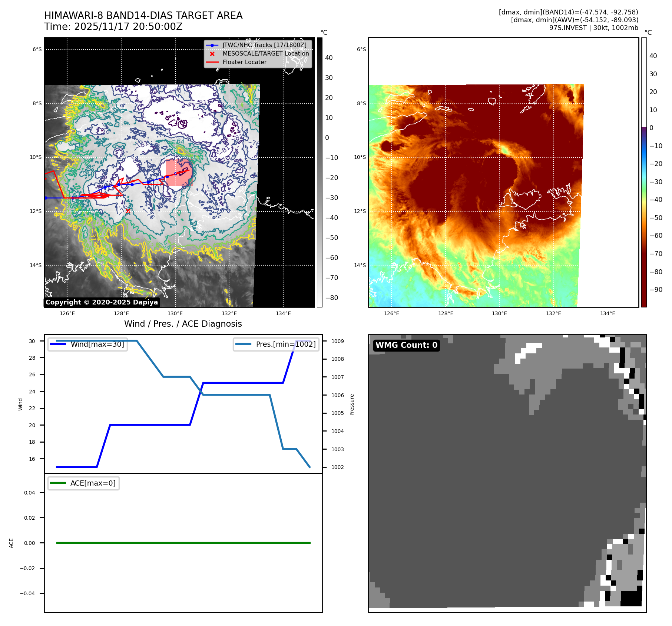
Task: Click the red X mesoscale target marker on the map
Action: coord(128,211)
